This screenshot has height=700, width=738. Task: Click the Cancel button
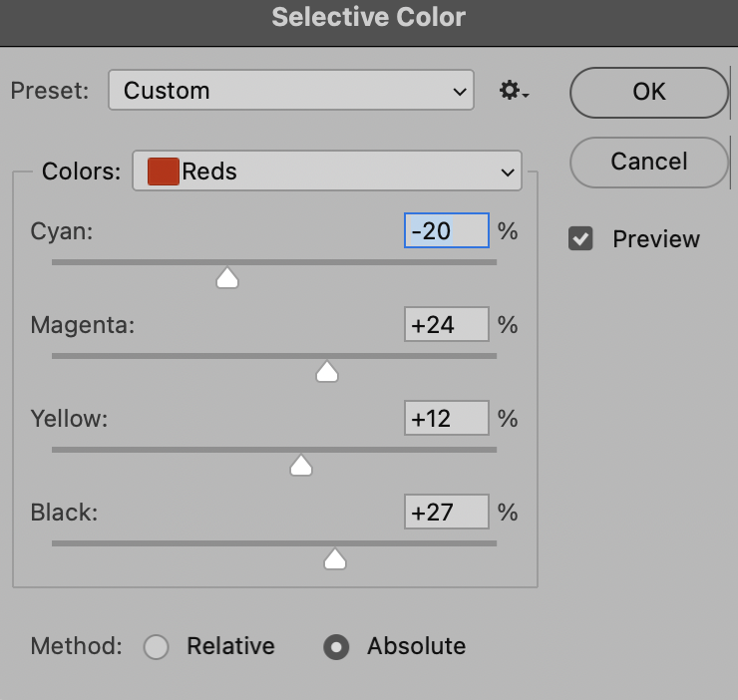[x=649, y=162]
